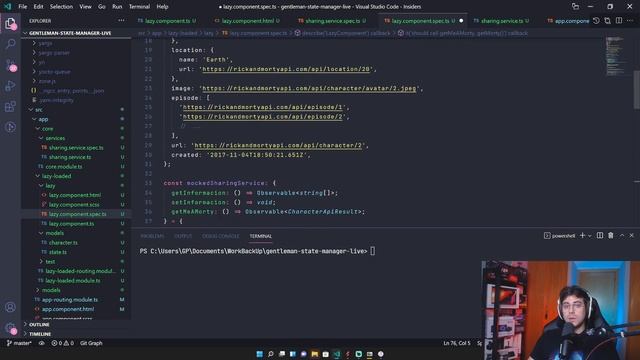
Task: Open the rickandmortyapi character/2 url link
Action: click(x=278, y=145)
